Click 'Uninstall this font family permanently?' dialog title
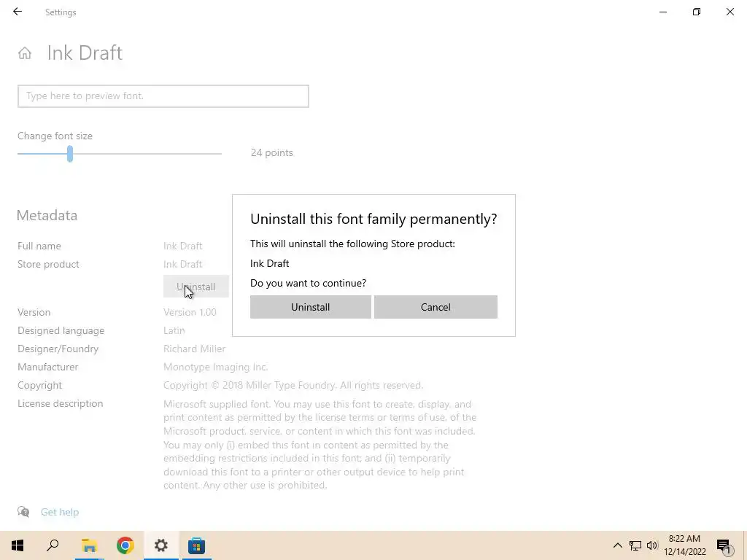 [373, 219]
